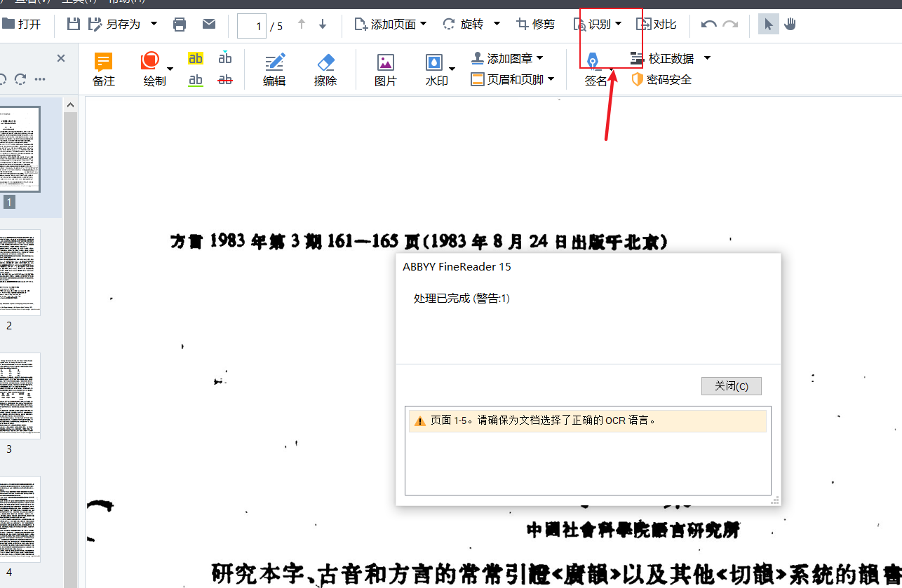Activate the 编辑 edit tool
Image resolution: width=902 pixels, height=588 pixels.
coord(274,69)
